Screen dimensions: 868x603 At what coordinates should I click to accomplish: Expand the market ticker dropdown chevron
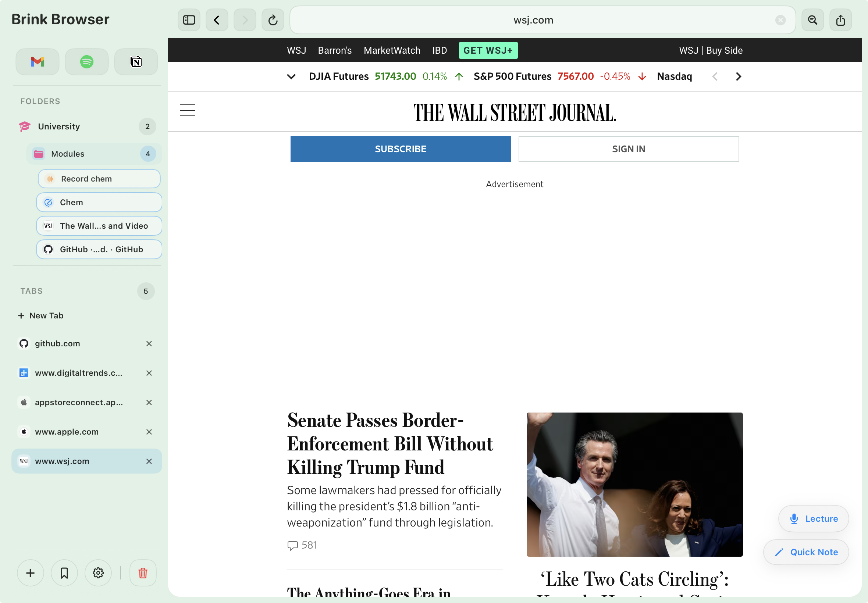point(291,76)
